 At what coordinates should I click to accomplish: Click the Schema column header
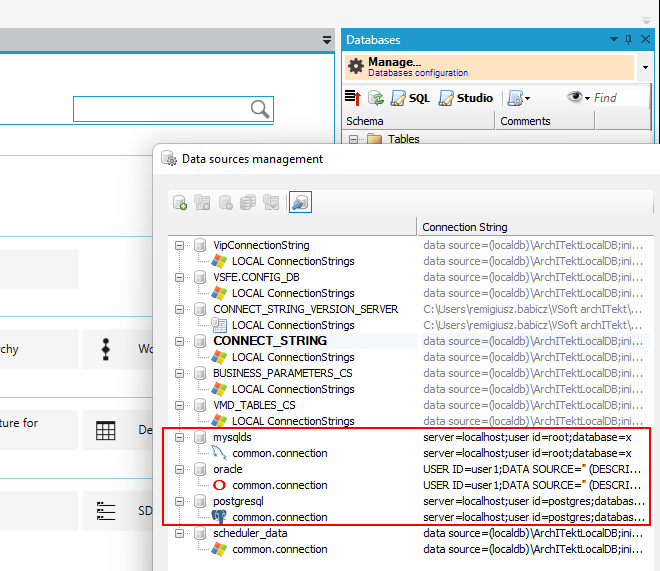[419, 121]
